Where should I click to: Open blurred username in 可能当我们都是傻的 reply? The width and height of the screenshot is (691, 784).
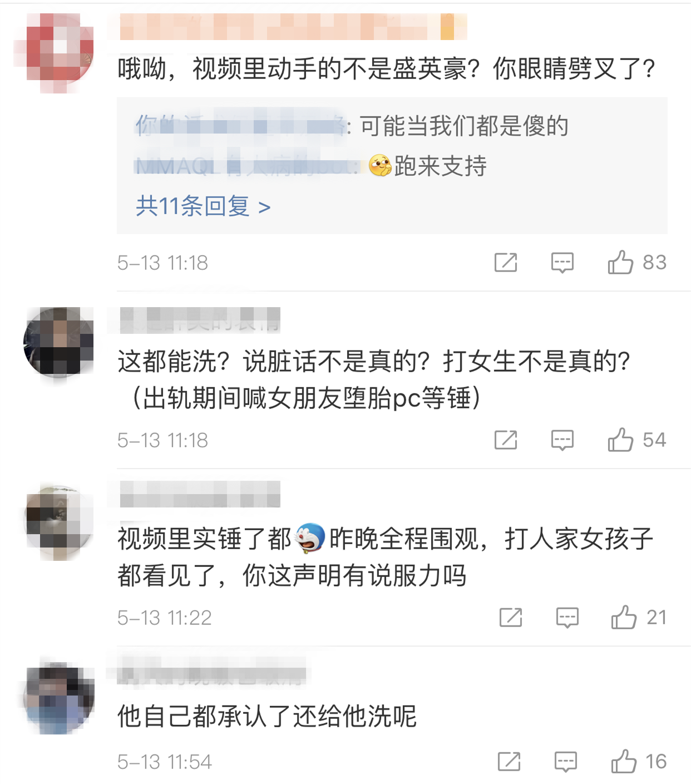coord(241,126)
